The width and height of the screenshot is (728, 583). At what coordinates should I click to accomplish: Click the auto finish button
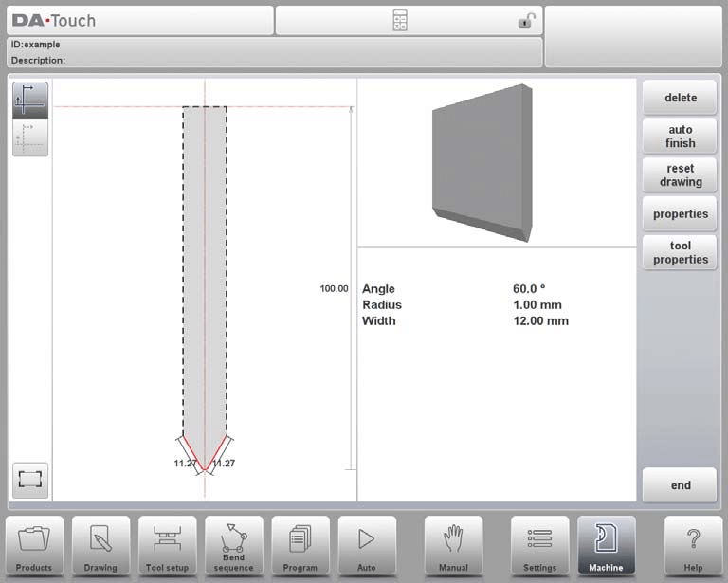pyautogui.click(x=680, y=136)
